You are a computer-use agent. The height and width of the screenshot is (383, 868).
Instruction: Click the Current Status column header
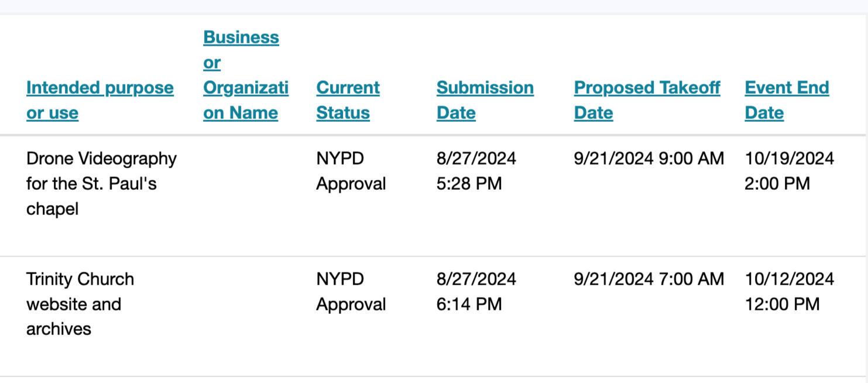(348, 88)
